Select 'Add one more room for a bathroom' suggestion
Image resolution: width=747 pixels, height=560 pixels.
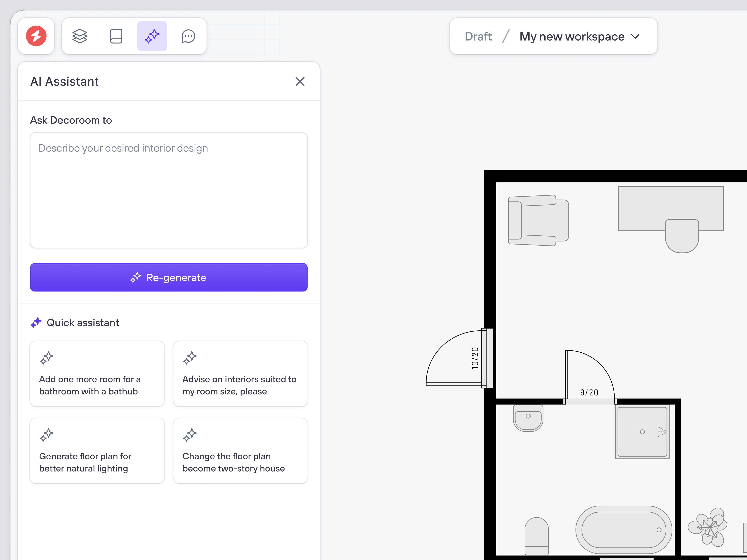coord(97,374)
